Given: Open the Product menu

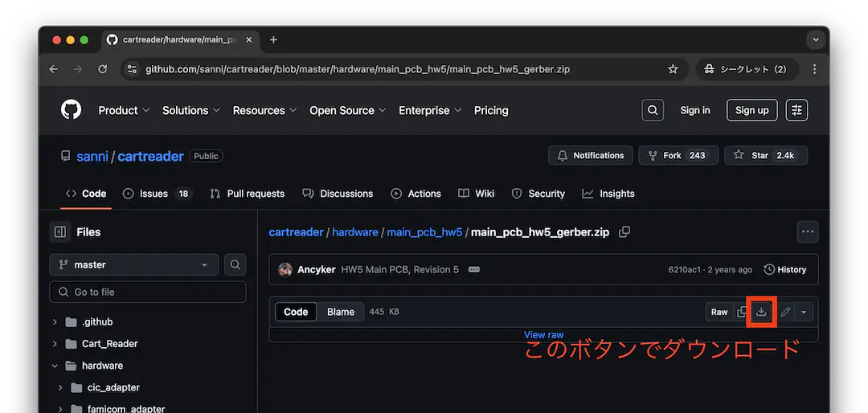Looking at the screenshot, I should point(124,110).
